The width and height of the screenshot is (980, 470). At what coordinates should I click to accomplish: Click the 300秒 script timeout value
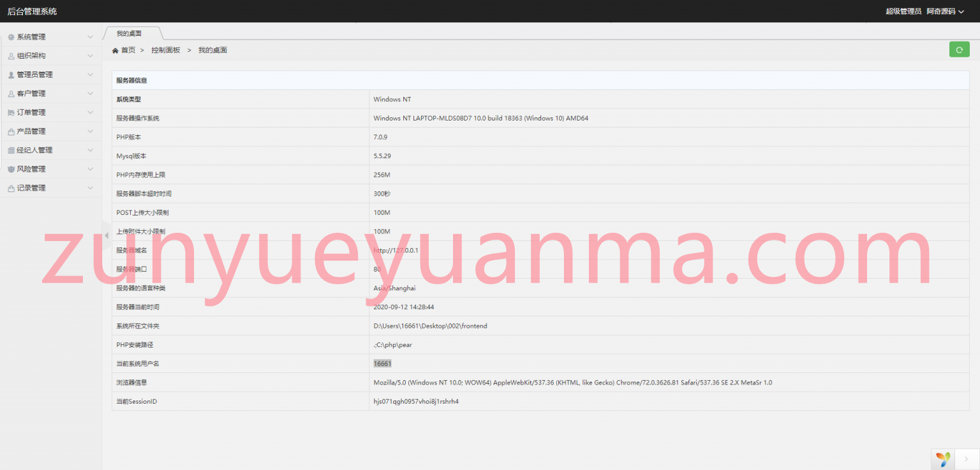coord(382,194)
